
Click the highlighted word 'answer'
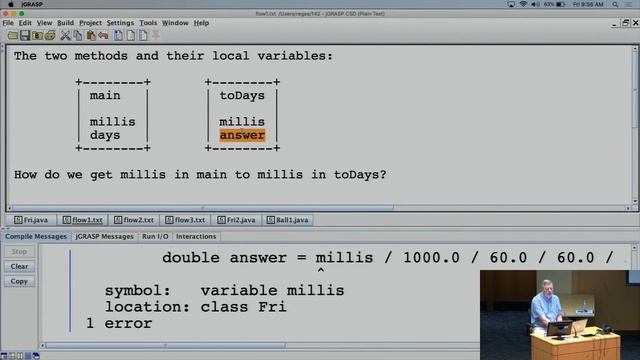tap(242, 135)
